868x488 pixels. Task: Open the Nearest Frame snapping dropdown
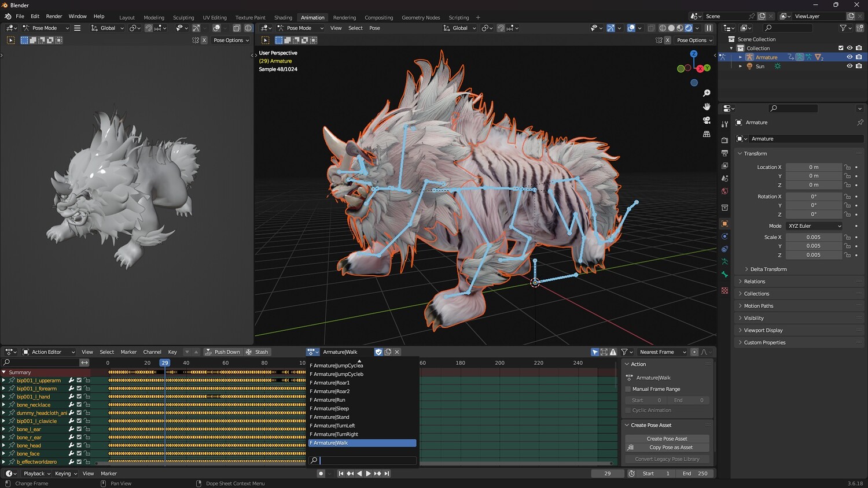click(662, 352)
